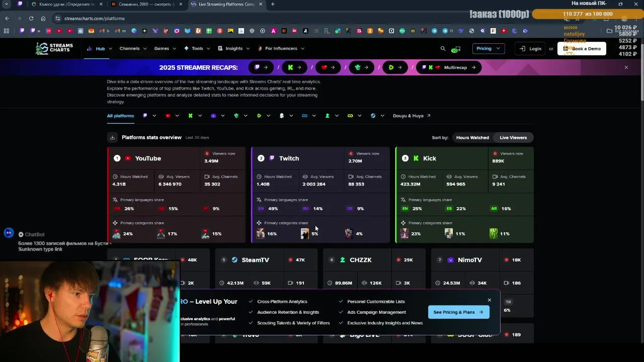The height and width of the screenshot is (362, 644).
Task: Open the YouTube platform card title
Action: (148, 158)
